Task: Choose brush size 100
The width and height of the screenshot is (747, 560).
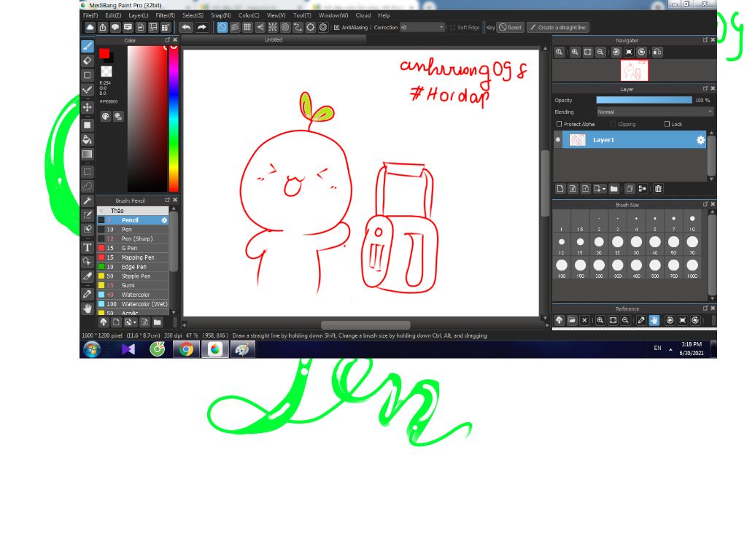Action: pos(562,268)
